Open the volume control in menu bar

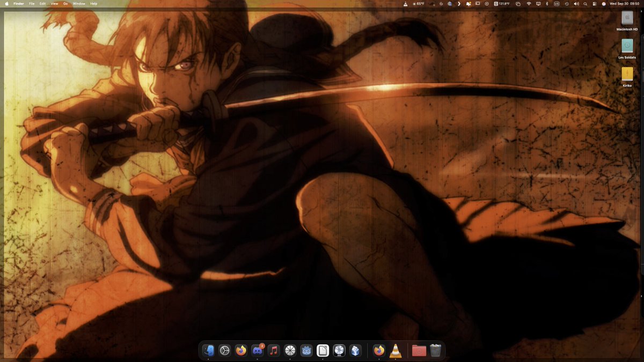click(x=576, y=4)
